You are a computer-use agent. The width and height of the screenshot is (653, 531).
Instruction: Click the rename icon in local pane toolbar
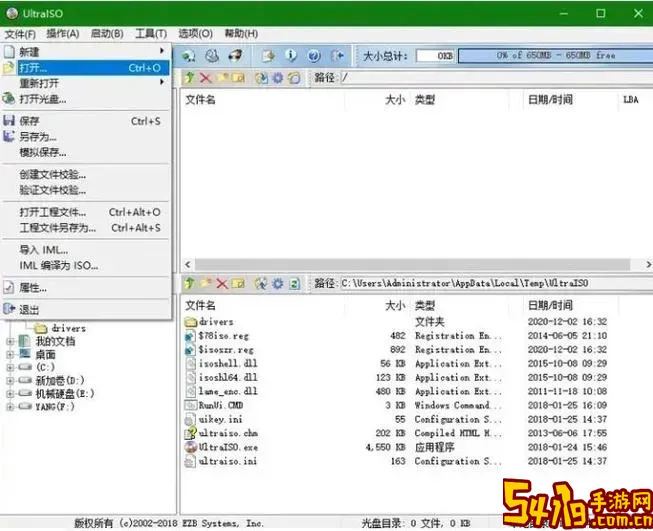pos(238,284)
